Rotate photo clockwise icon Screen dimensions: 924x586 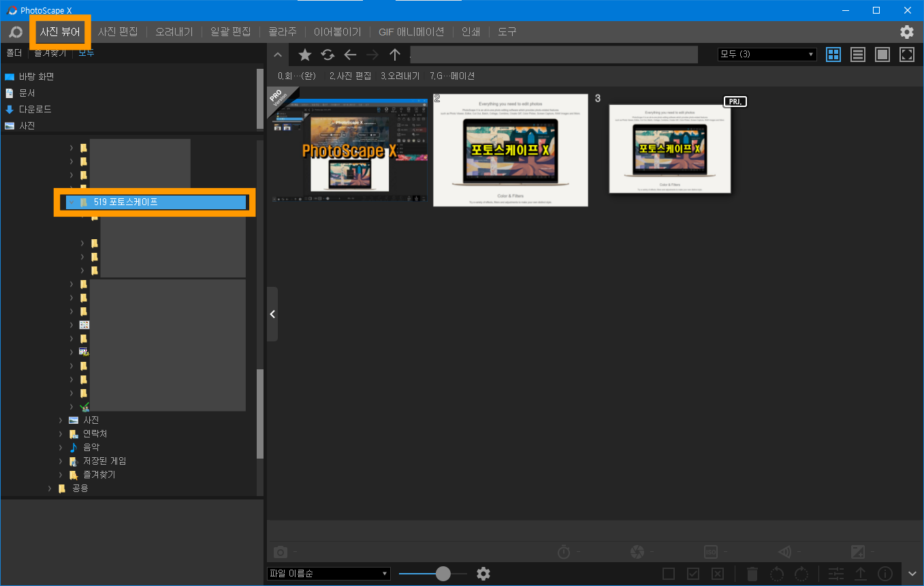(x=801, y=574)
